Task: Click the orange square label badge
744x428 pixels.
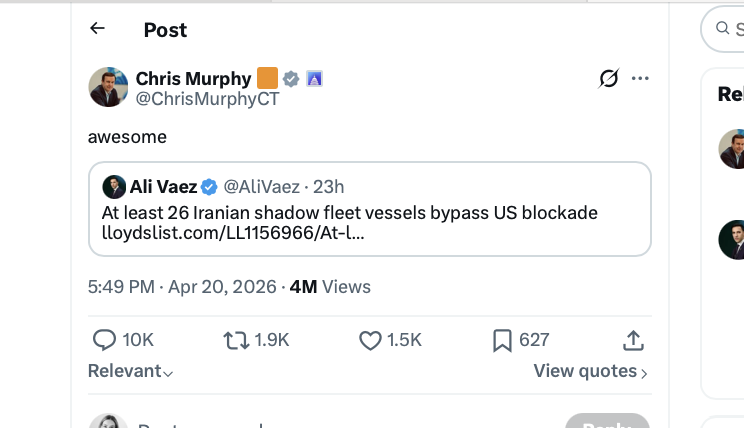Action: [x=267, y=78]
